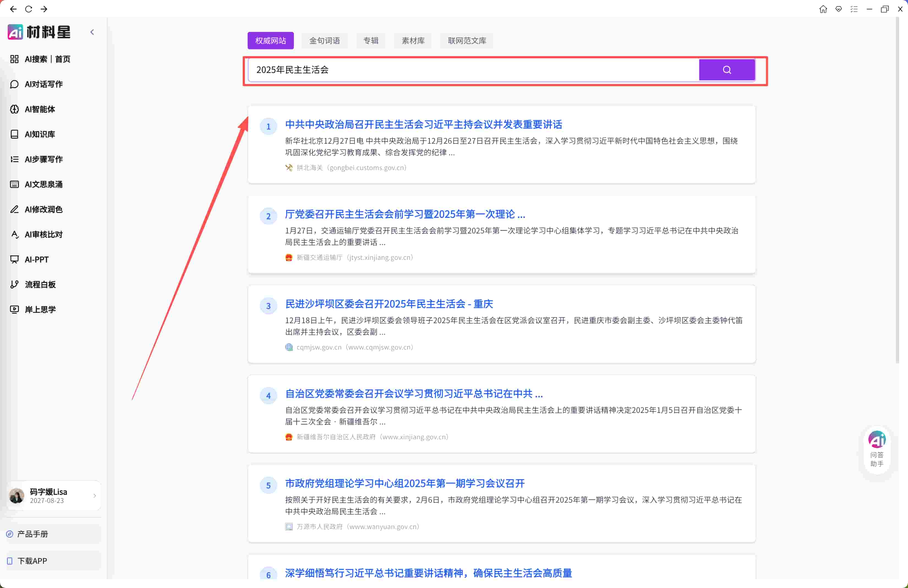Click the search field containing 2025年民主生活会
Image resolution: width=908 pixels, height=588 pixels.
(x=473, y=70)
